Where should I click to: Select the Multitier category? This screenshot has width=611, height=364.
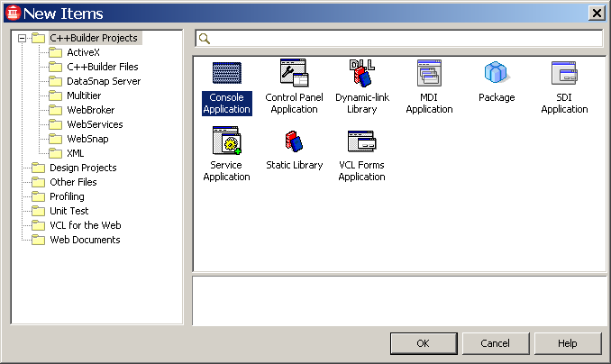coord(84,96)
